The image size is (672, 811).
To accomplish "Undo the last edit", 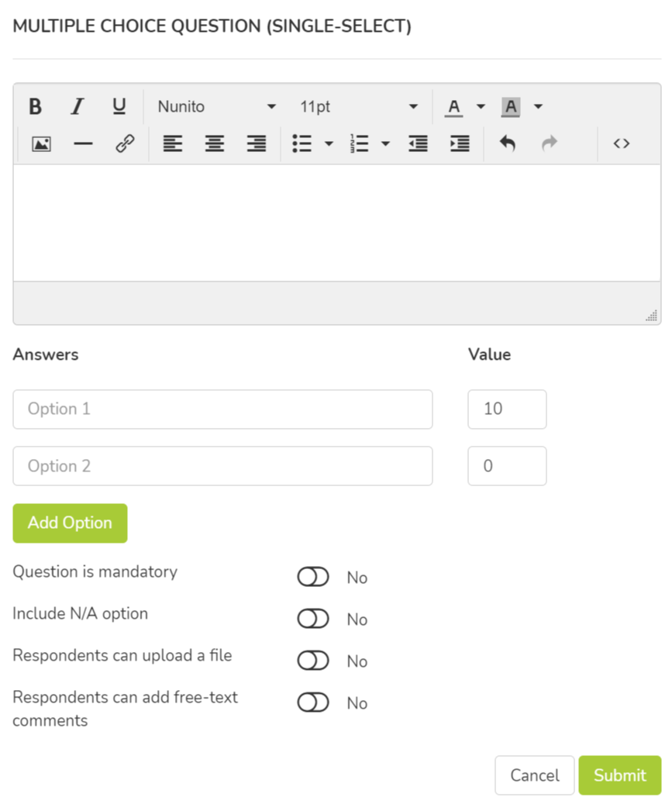I will click(507, 143).
